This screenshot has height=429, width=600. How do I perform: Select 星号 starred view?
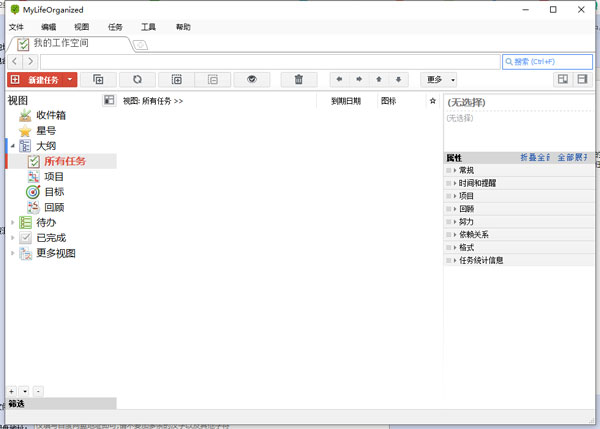coord(46,130)
